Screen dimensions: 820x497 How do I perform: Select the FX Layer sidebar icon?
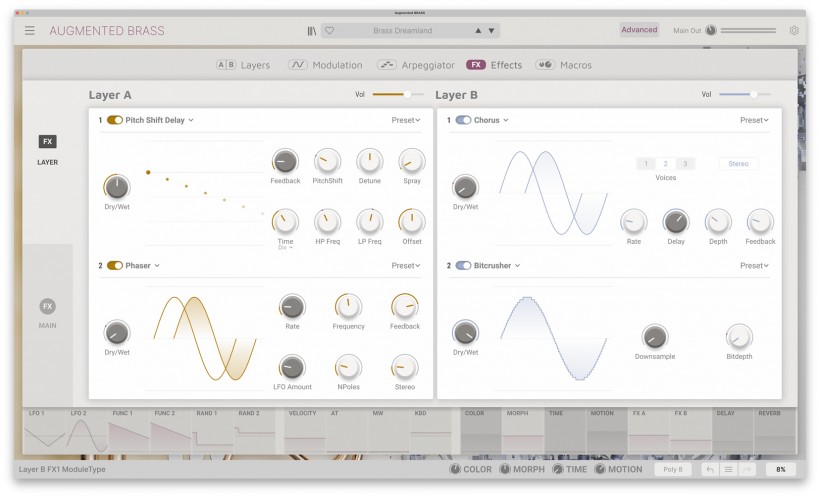pyautogui.click(x=48, y=141)
